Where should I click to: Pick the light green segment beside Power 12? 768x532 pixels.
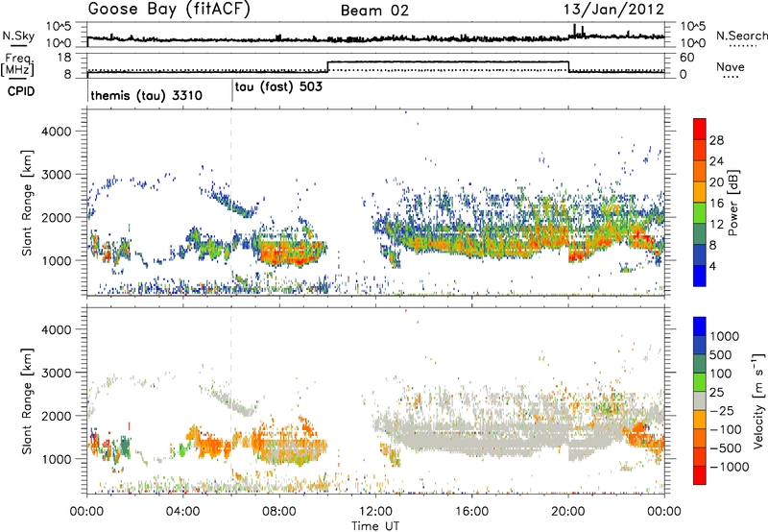click(700, 213)
